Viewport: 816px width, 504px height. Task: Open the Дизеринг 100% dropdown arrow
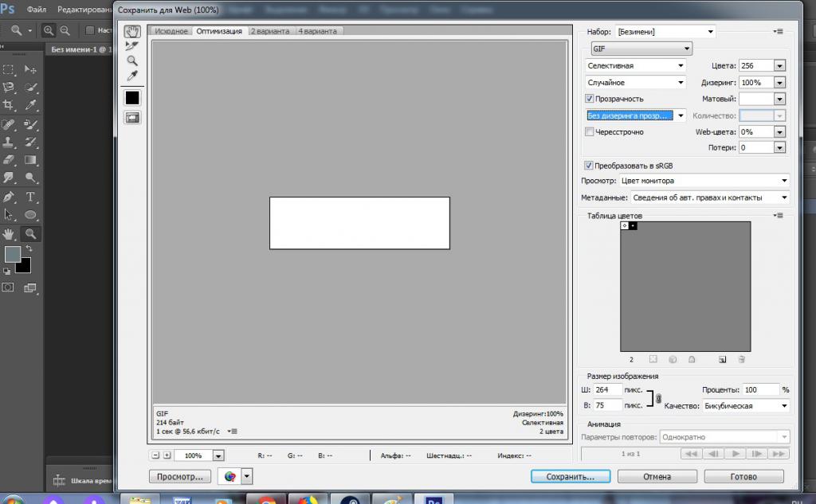pyautogui.click(x=779, y=82)
